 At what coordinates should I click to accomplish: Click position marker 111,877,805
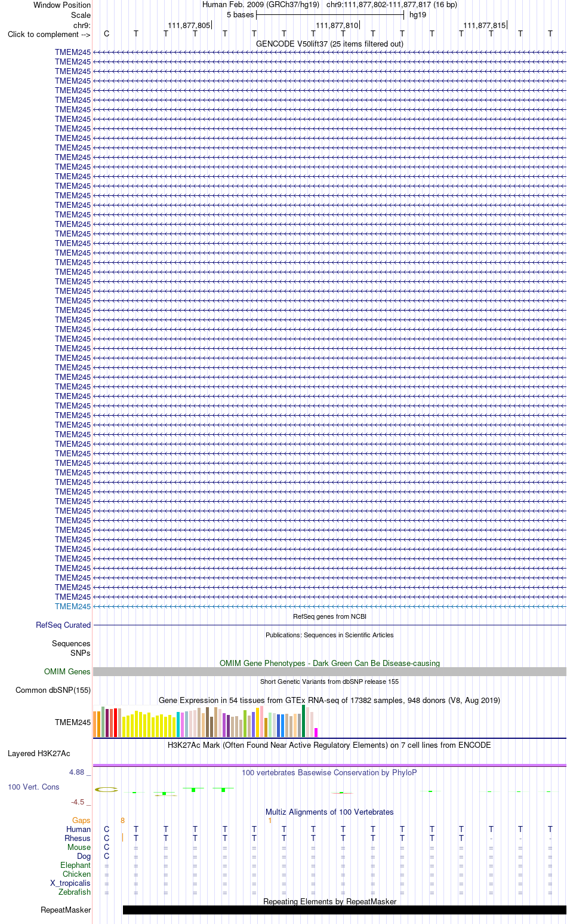(189, 25)
